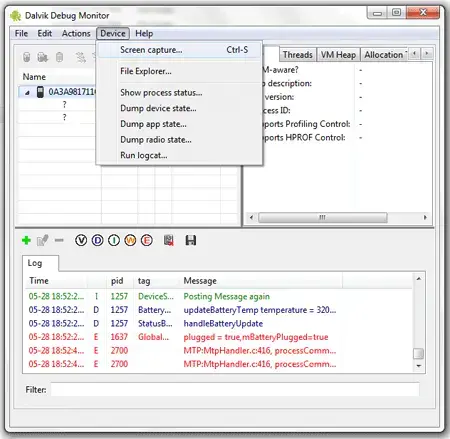The height and width of the screenshot is (439, 450).
Task: Click the info panel horizontal scrollbar thumb
Action: (322, 218)
